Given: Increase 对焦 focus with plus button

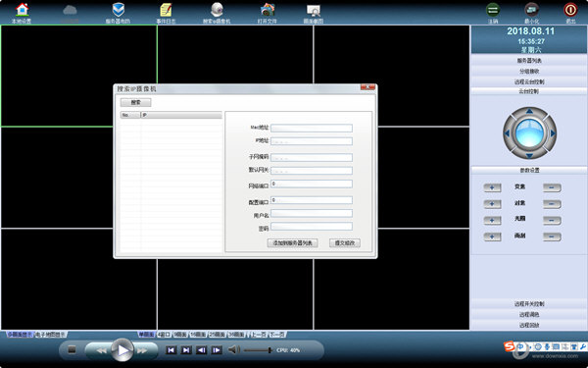Looking at the screenshot, I should 492,204.
